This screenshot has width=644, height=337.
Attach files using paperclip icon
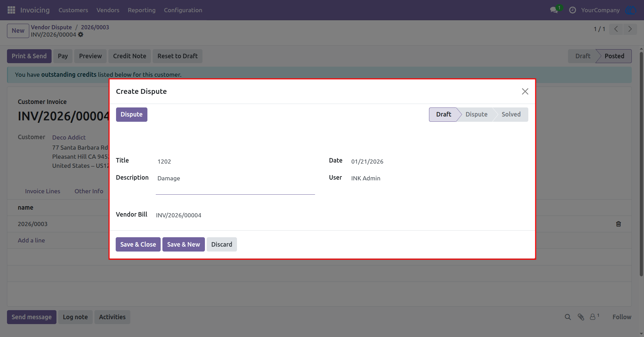[581, 317]
